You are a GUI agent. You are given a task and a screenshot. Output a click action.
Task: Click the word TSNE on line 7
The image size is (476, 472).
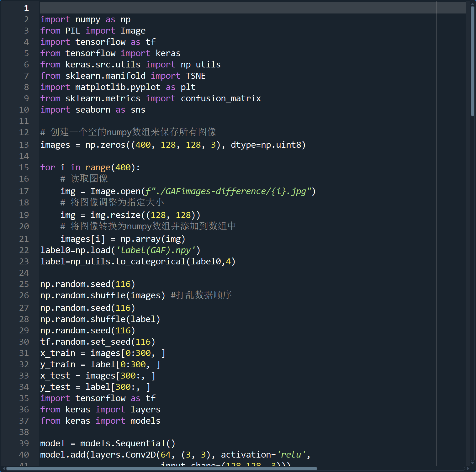(x=196, y=76)
